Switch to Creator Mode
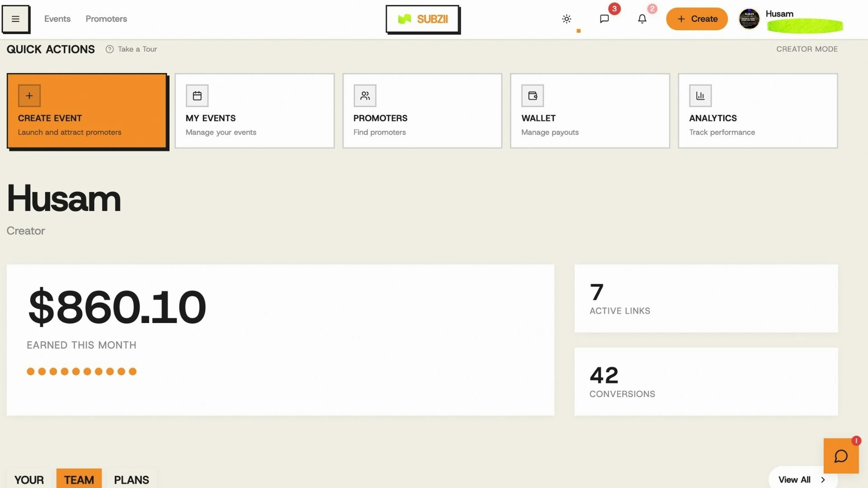Image resolution: width=868 pixels, height=488 pixels. pos(807,49)
